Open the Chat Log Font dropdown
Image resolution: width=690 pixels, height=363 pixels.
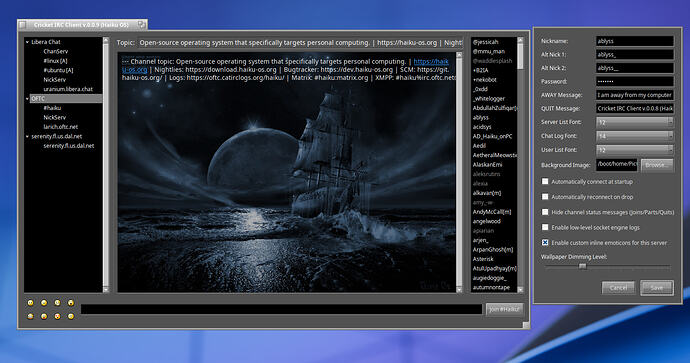(635, 136)
